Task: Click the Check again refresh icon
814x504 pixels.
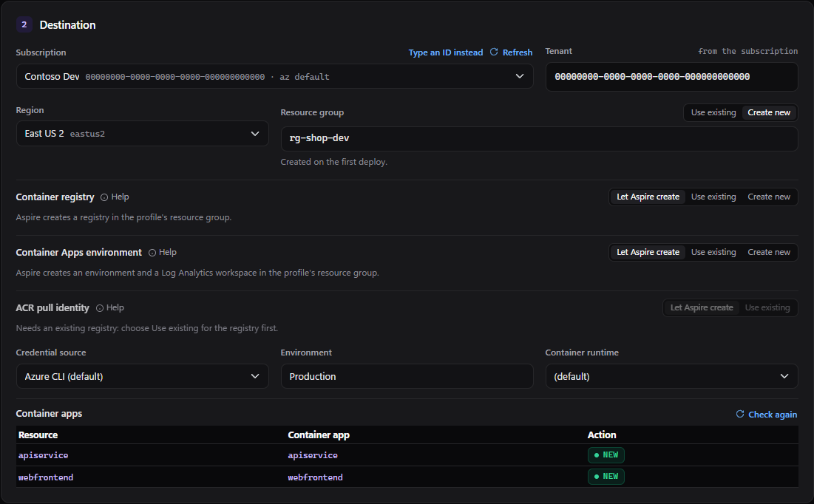Action: (740, 414)
